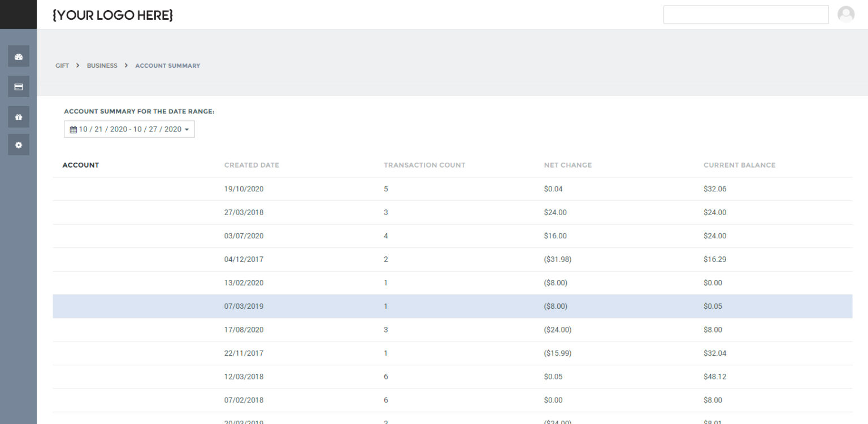
Task: Navigate to Business breadcrumb
Action: 102,65
